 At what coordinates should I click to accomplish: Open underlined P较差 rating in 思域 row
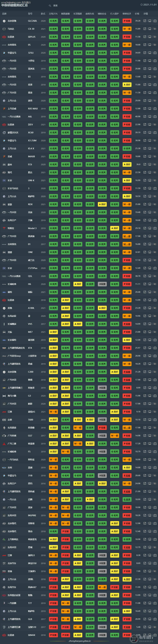[127, 547]
